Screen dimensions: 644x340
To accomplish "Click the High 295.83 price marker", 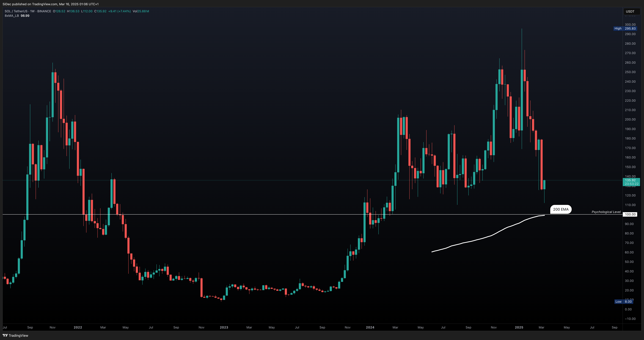I will [625, 29].
